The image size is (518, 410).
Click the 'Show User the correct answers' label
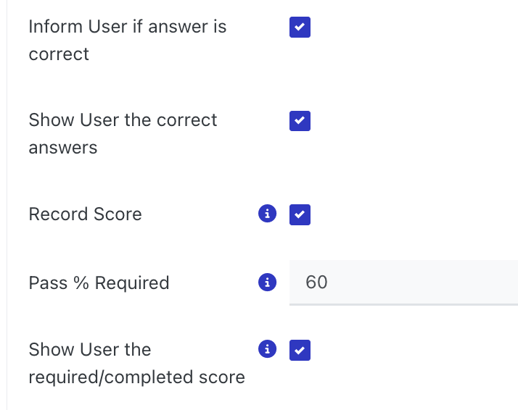pyautogui.click(x=123, y=134)
